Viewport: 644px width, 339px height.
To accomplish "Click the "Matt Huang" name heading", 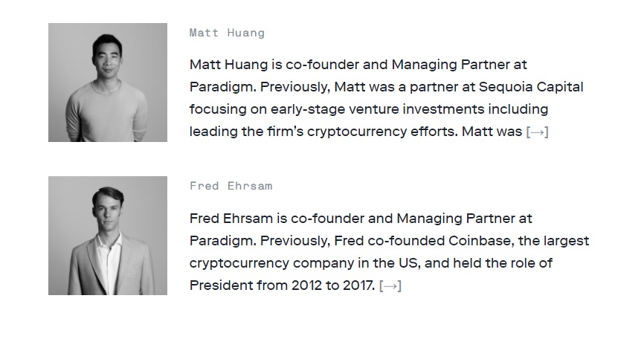I will pyautogui.click(x=227, y=33).
